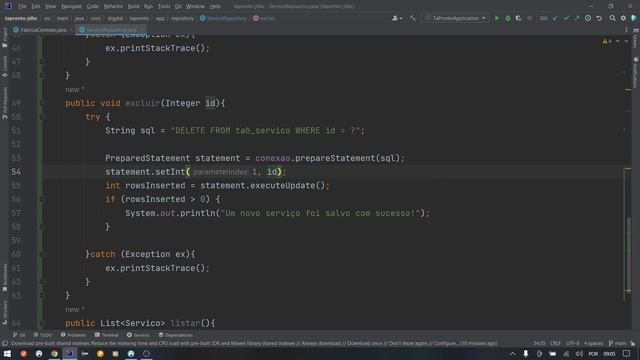Image resolution: width=640 pixels, height=360 pixels.
Task: Open the IntelliJ IDEA taskbar icon
Action: pyautogui.click(x=69, y=353)
